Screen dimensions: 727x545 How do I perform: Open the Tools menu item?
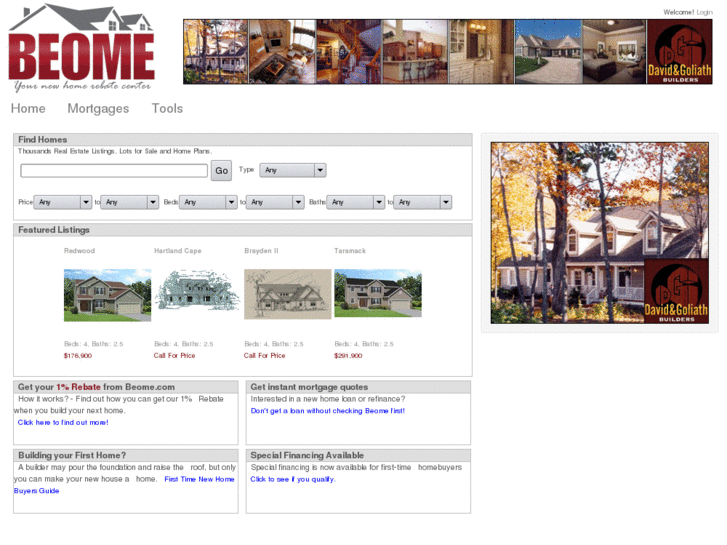coord(167,109)
